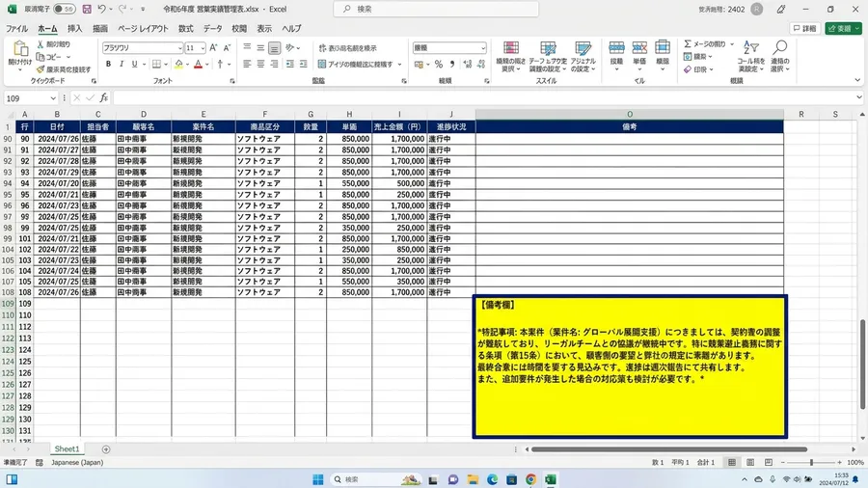
Task: Click the green Share button
Action: point(843,29)
